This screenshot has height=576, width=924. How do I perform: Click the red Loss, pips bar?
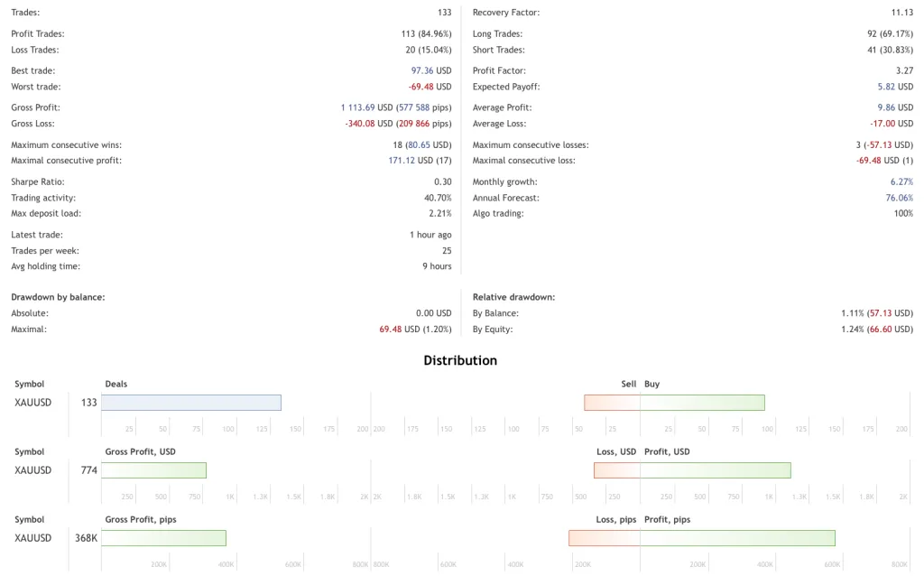pyautogui.click(x=604, y=538)
